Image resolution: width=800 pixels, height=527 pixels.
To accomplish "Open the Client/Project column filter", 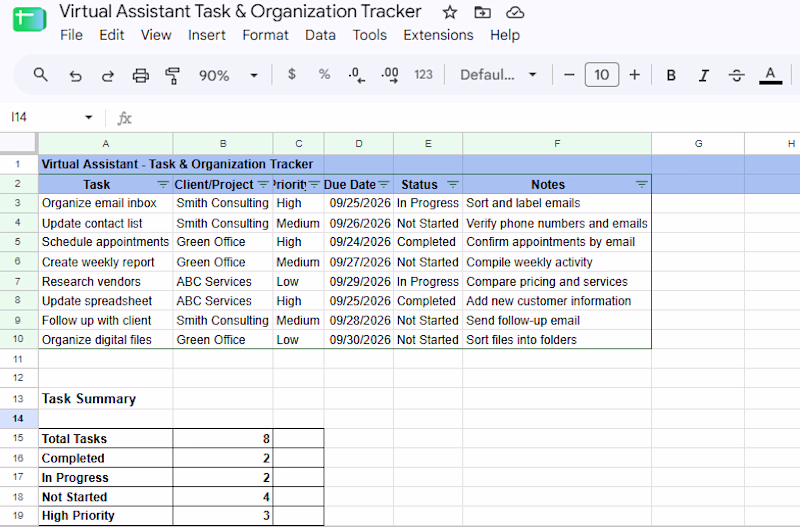I will click(x=263, y=184).
